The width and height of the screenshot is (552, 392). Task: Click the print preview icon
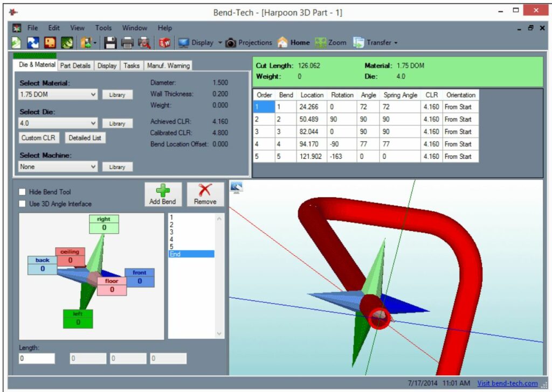pos(143,42)
